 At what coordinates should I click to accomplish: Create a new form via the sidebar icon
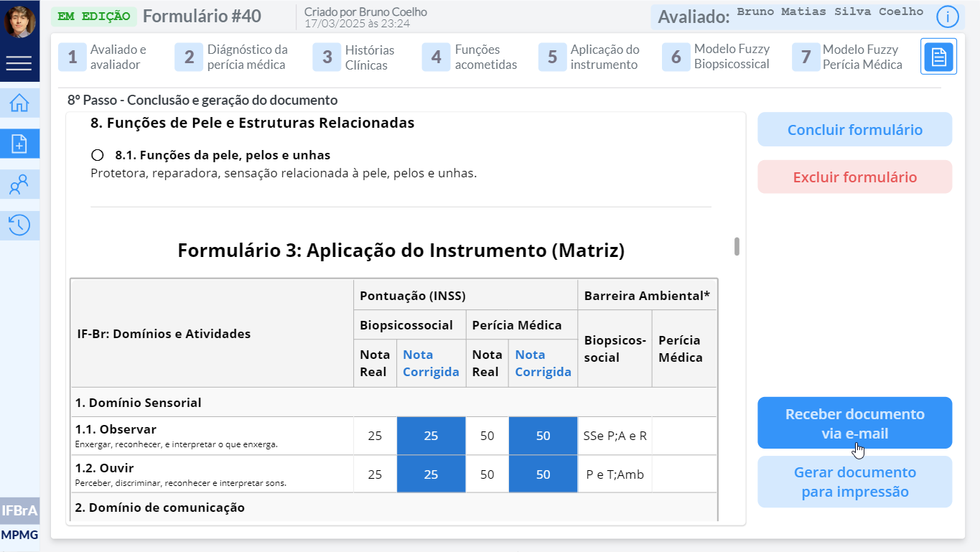(x=19, y=144)
